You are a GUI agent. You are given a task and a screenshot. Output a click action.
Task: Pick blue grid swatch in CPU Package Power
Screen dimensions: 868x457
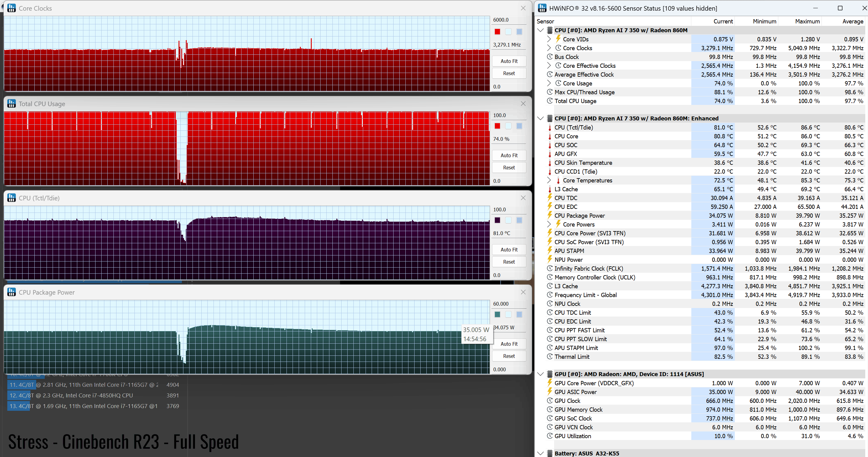tap(519, 314)
